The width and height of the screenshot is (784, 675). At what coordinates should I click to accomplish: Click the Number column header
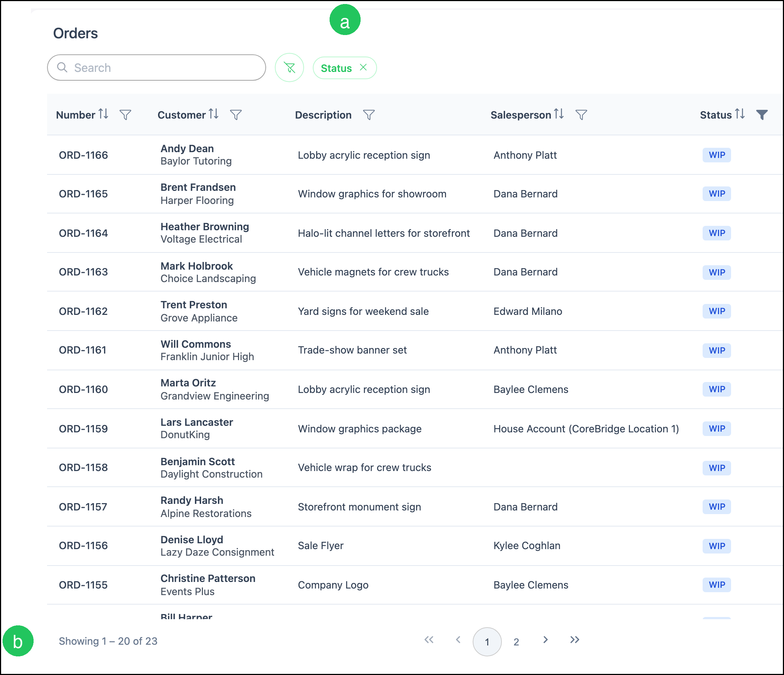click(x=76, y=115)
